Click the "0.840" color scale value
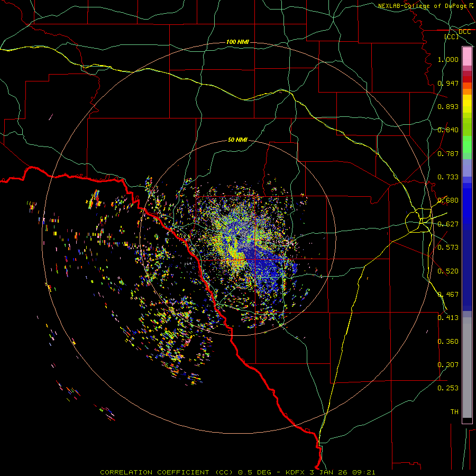The height and width of the screenshot is (476, 476). [x=448, y=130]
